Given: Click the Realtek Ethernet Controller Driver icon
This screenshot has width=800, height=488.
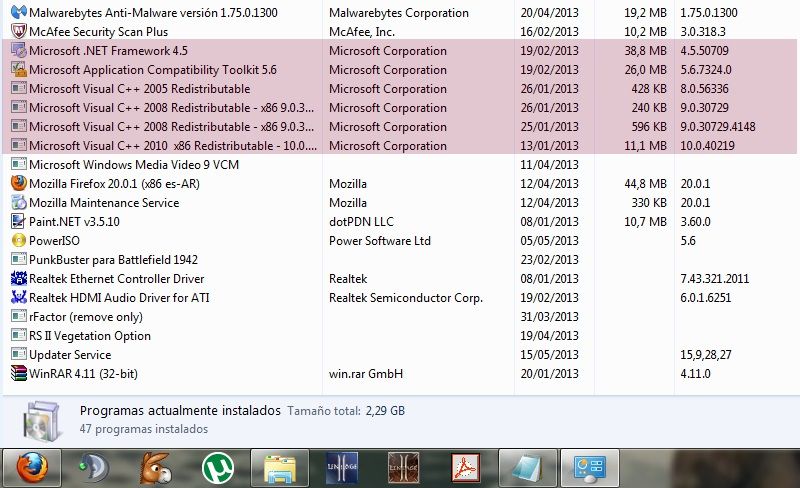Looking at the screenshot, I should [x=19, y=278].
